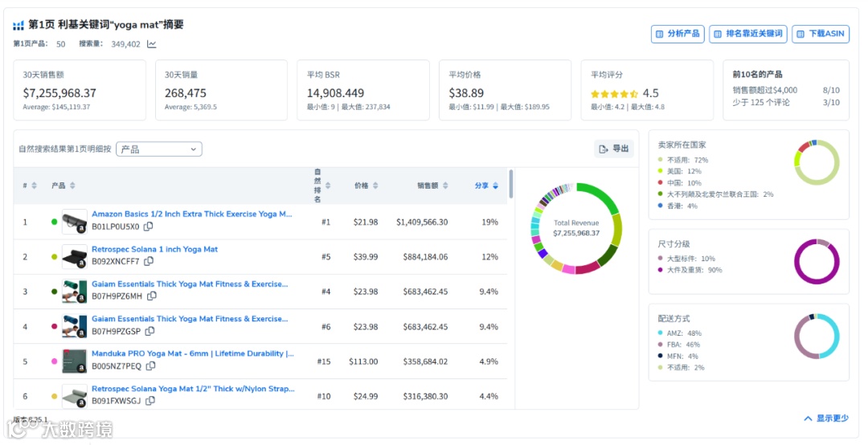
Task: Click legend entry 大型标件: 10%
Action: (x=686, y=259)
